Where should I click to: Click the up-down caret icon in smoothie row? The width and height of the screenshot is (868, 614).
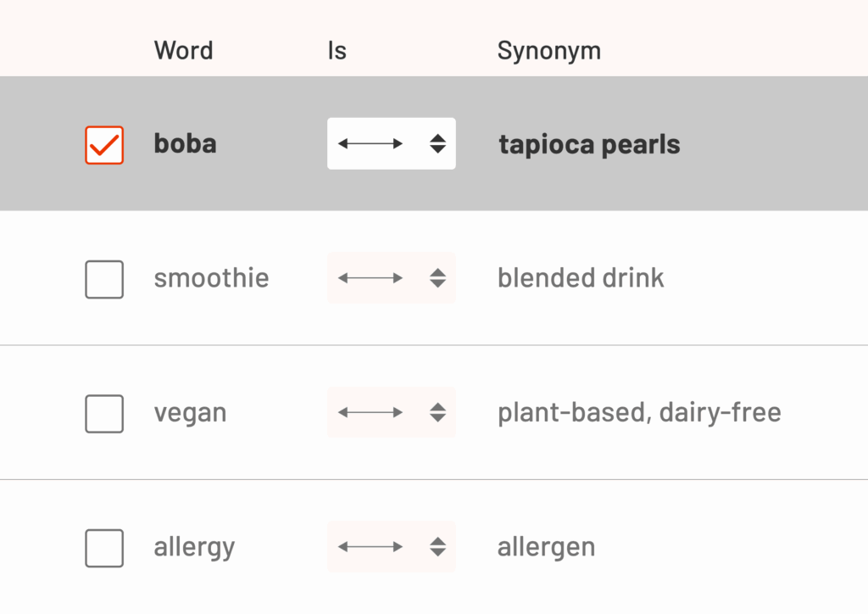tap(437, 278)
